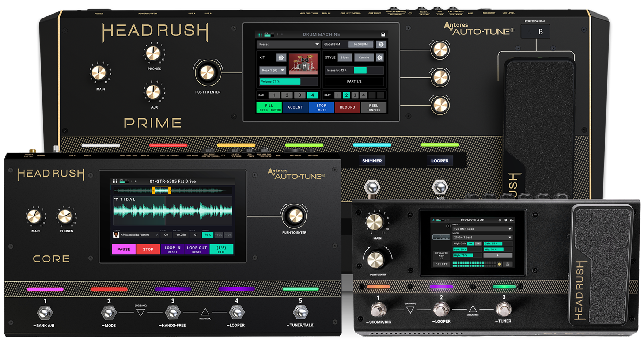This screenshot has height=345, width=644.
Task: Select the Blues style option
Action: 345,57
